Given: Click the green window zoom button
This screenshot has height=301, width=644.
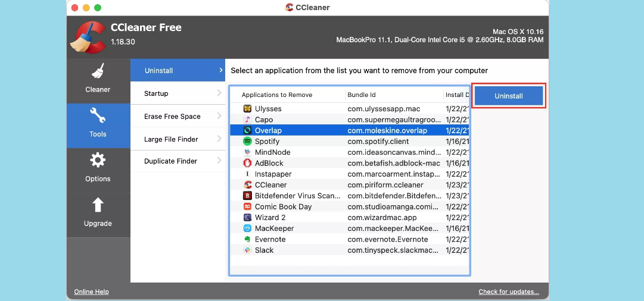Looking at the screenshot, I should pyautogui.click(x=97, y=8).
